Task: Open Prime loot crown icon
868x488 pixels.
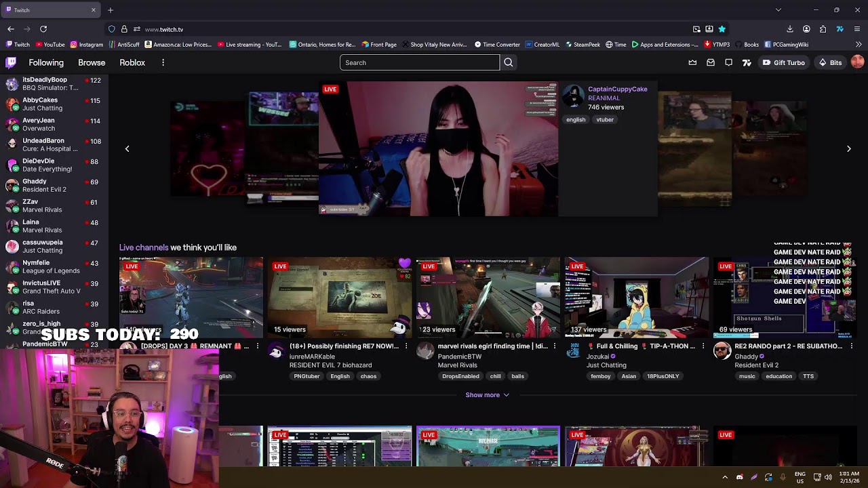Action: coord(692,62)
